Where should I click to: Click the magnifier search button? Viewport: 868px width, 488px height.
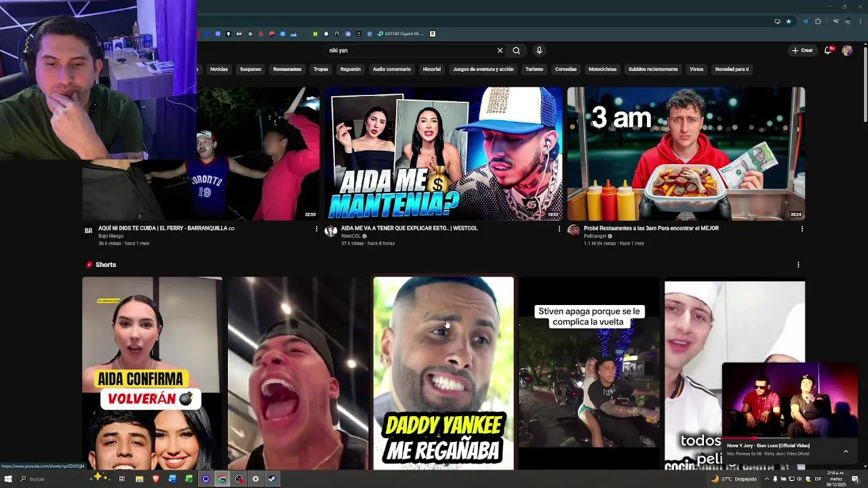coord(516,50)
